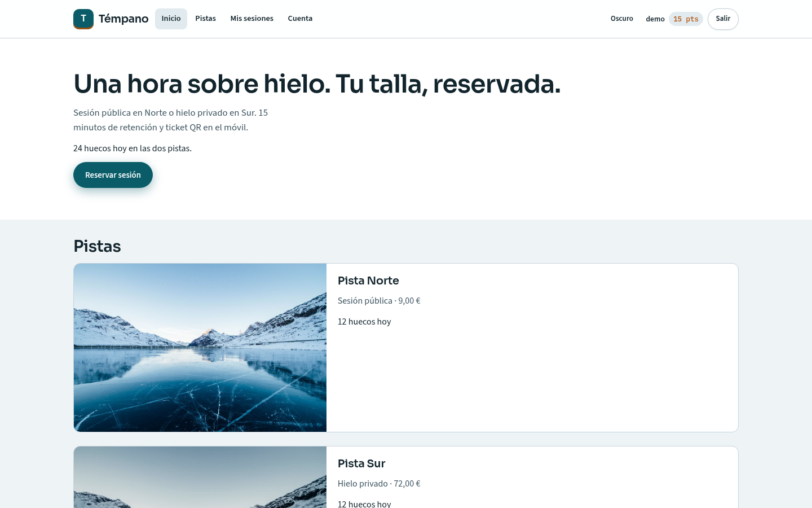
Task: Click '24 huecos hoy en las dos pistas' text
Action: (x=133, y=148)
